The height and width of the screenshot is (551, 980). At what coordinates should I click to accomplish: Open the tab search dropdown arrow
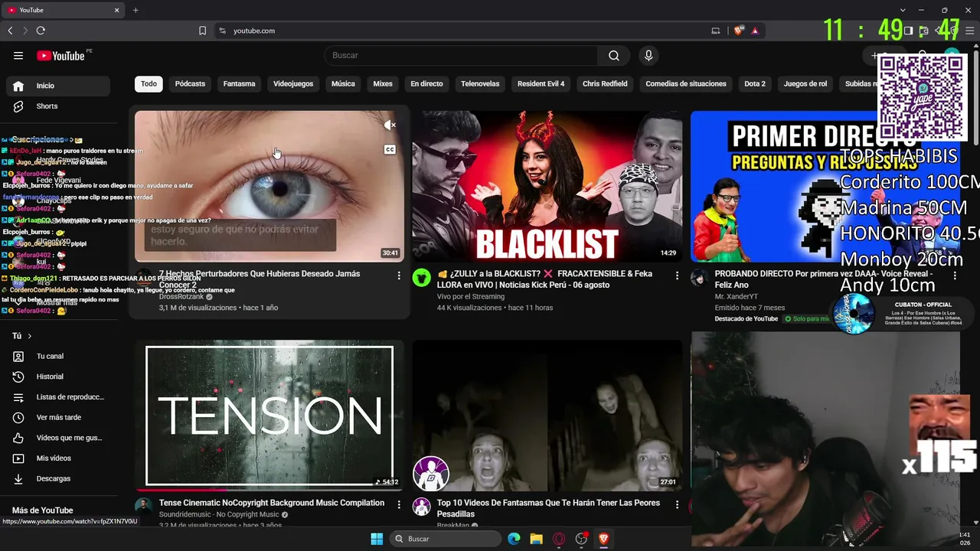point(903,10)
